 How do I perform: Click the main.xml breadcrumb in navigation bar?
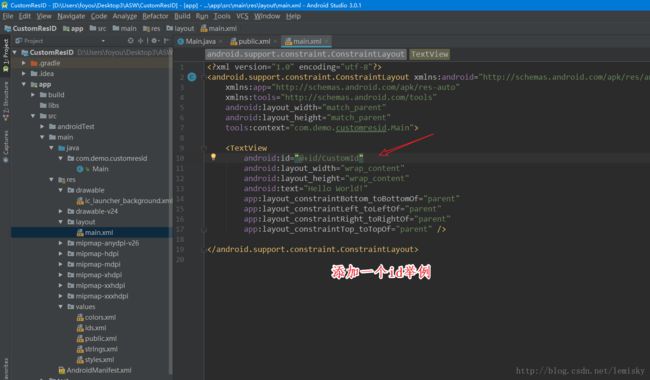(x=218, y=28)
